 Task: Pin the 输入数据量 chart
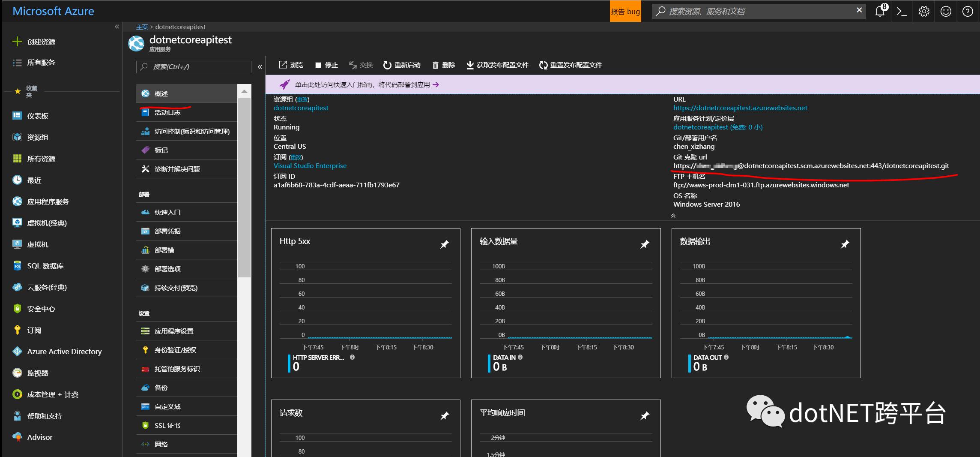645,244
